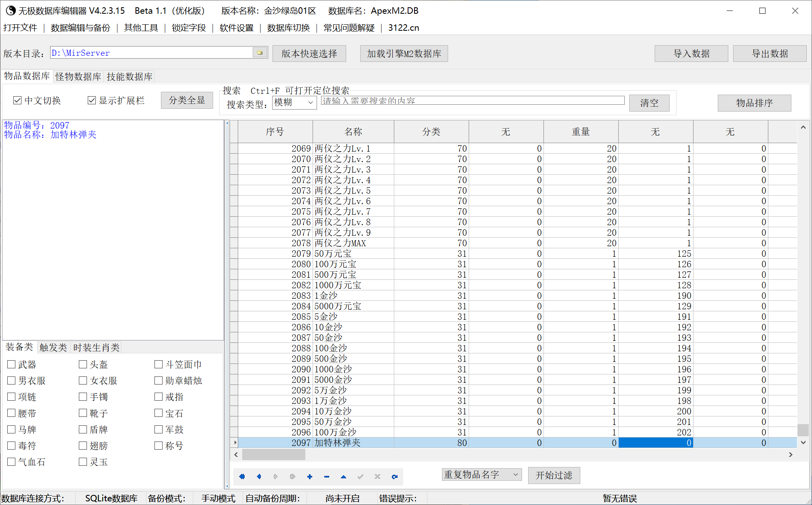The width and height of the screenshot is (812, 505).
Task: Switch to 技能数据库 tab
Action: click(x=129, y=76)
